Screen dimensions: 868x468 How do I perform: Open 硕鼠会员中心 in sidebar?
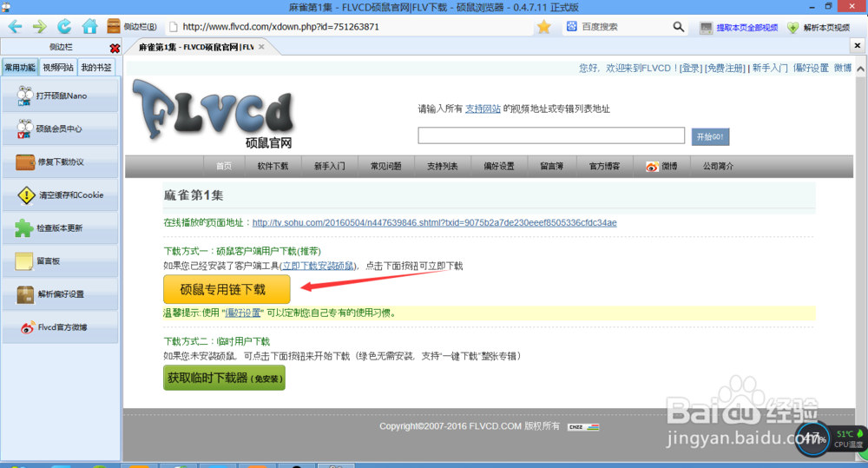(x=61, y=129)
